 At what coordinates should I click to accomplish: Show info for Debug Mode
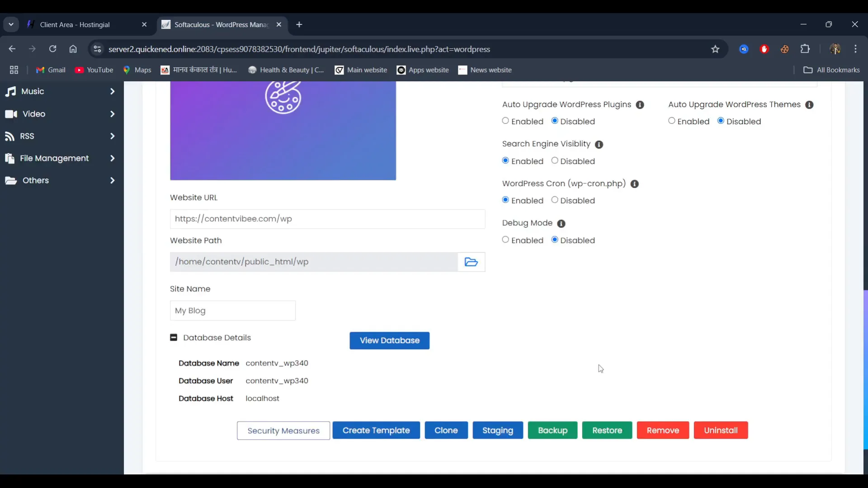point(561,224)
